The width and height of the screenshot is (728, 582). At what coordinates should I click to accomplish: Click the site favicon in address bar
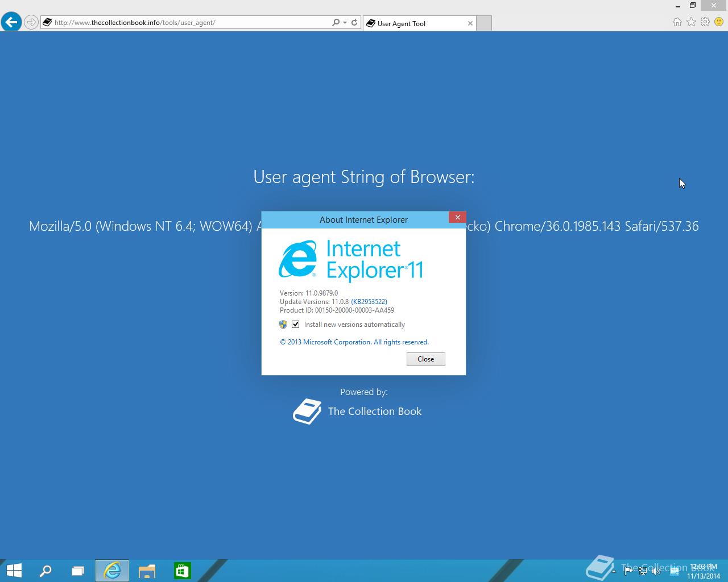point(47,23)
